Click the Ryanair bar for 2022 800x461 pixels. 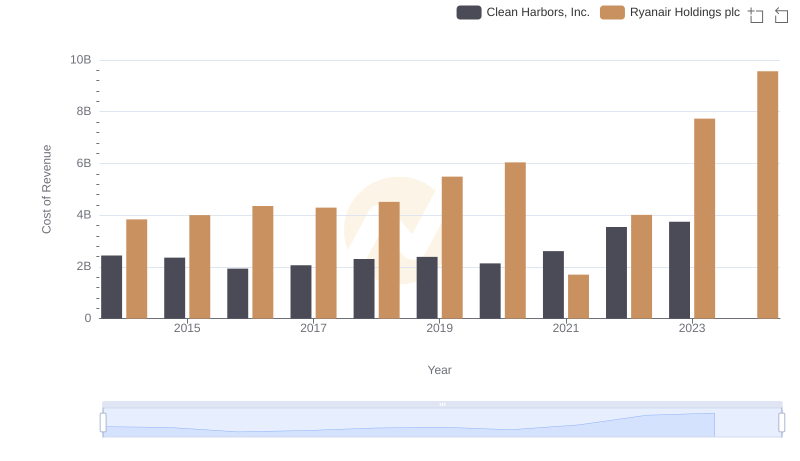pos(641,267)
